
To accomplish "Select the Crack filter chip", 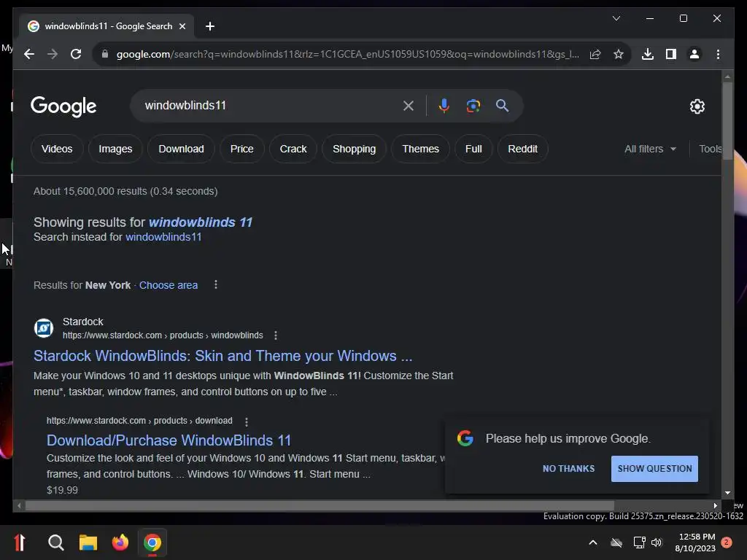I will coord(293,149).
